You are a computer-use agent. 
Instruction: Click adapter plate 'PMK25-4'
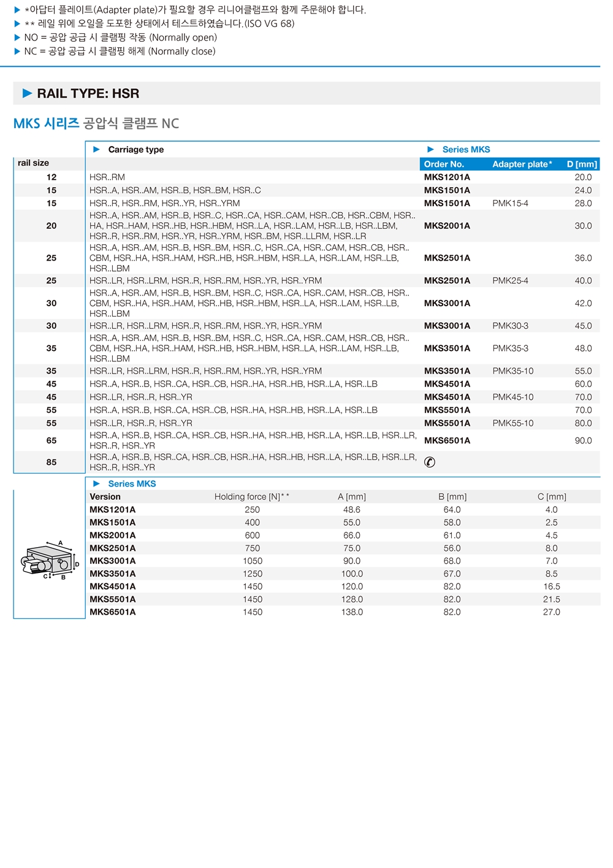click(510, 280)
